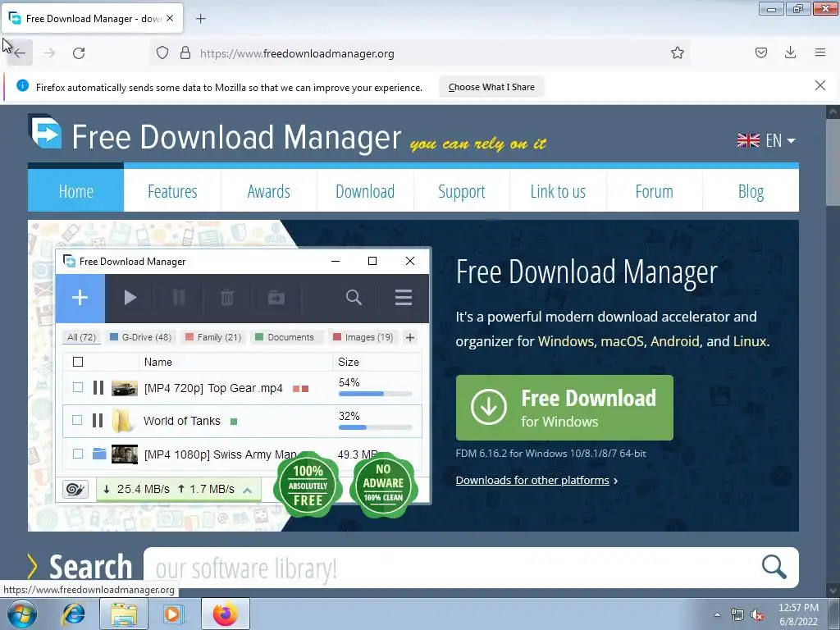
Task: Open the Firefox hamburger menu
Action: pyautogui.click(x=820, y=52)
